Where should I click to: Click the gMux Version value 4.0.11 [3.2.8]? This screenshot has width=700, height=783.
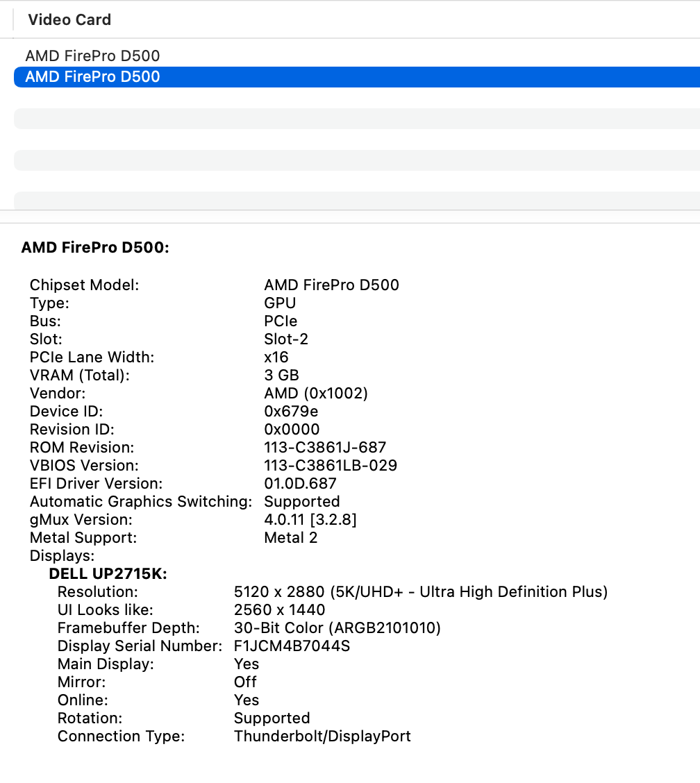[x=310, y=519]
